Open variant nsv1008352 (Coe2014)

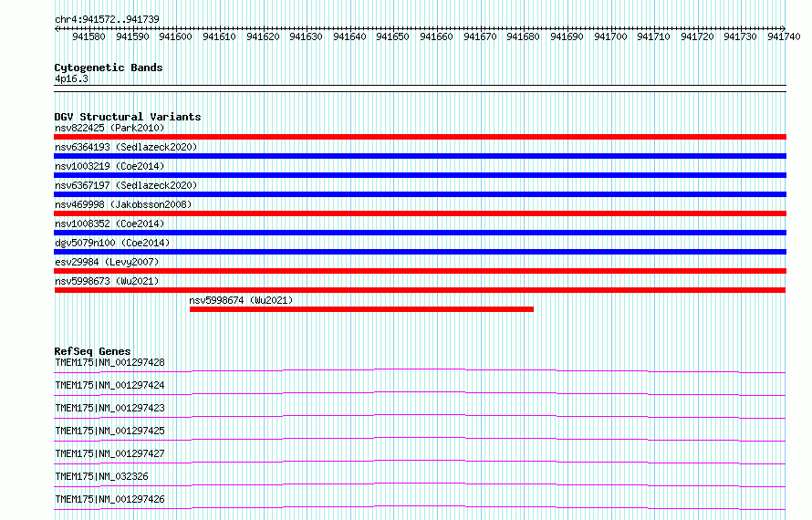click(109, 224)
